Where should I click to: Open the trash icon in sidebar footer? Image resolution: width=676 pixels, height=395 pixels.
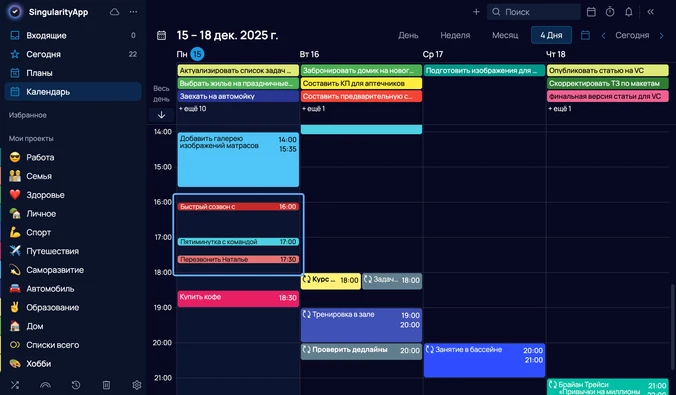[106, 385]
